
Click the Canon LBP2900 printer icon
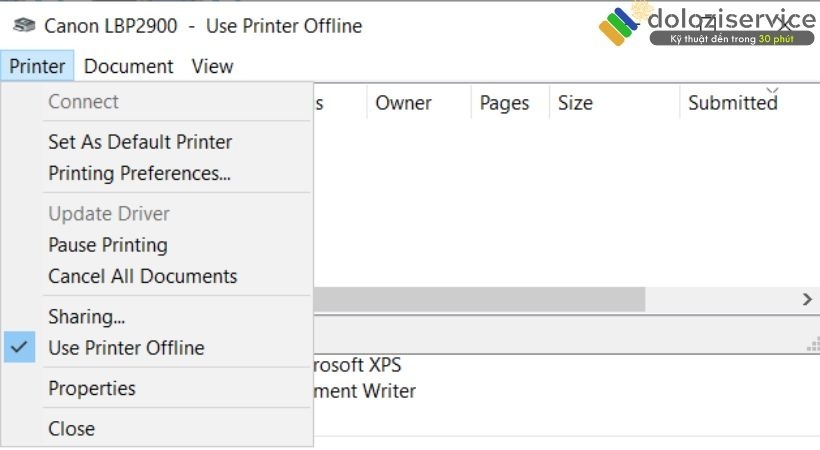pyautogui.click(x=25, y=26)
